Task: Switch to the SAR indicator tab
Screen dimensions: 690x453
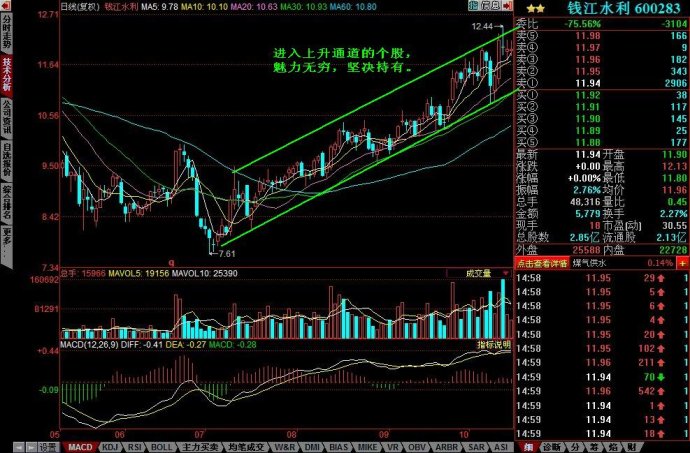Action: pyautogui.click(x=476, y=448)
